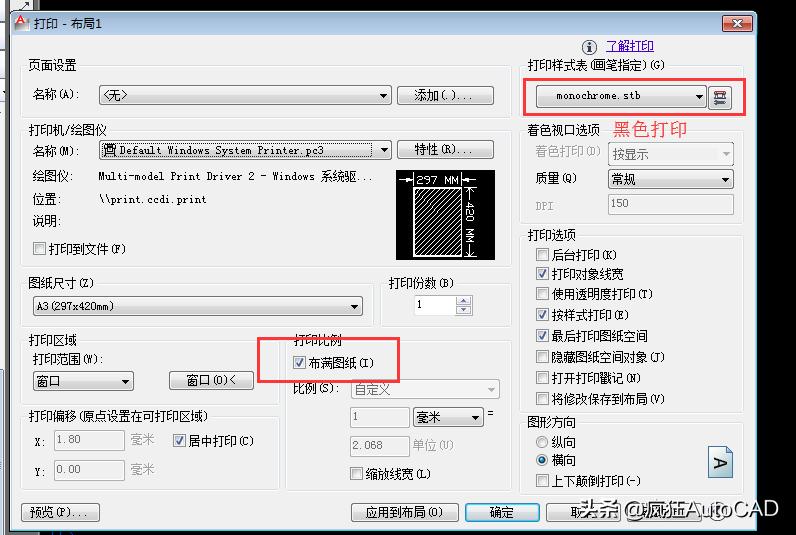Enable 上下颠倒打印 upside-down checkbox

point(542,480)
